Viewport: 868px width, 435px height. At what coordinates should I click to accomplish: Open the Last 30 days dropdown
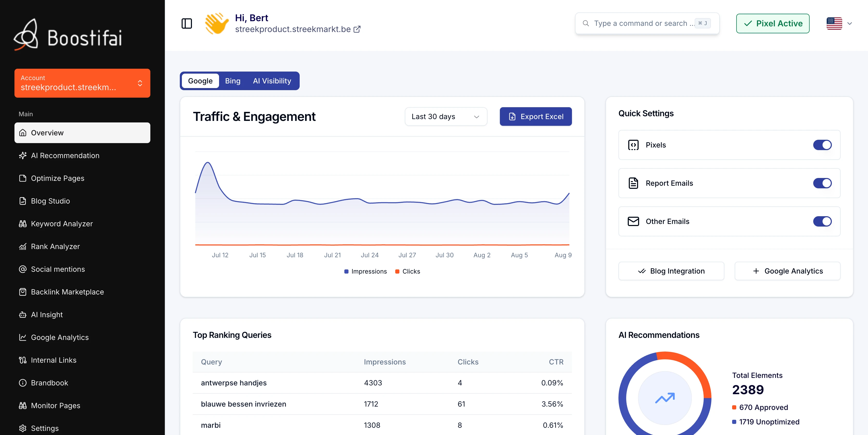446,116
